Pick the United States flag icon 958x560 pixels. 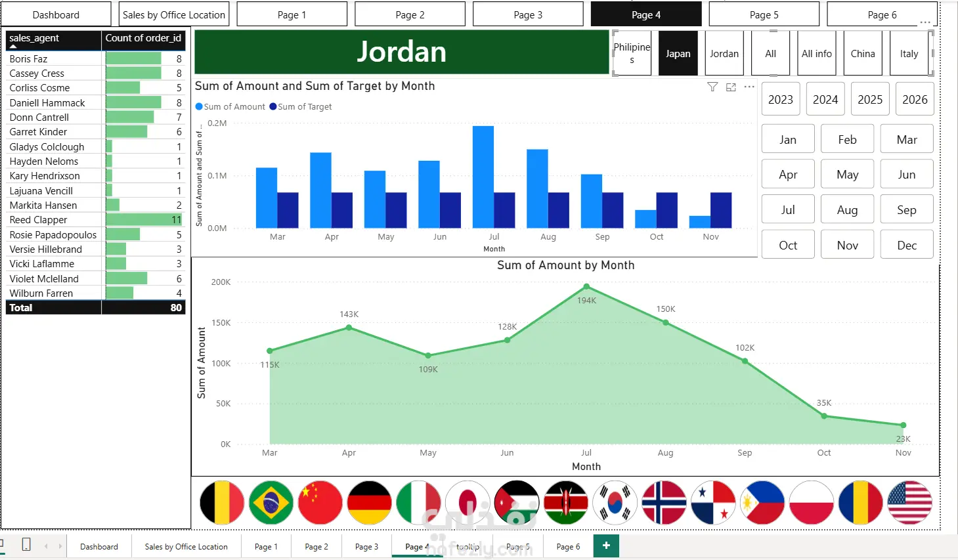pos(909,503)
